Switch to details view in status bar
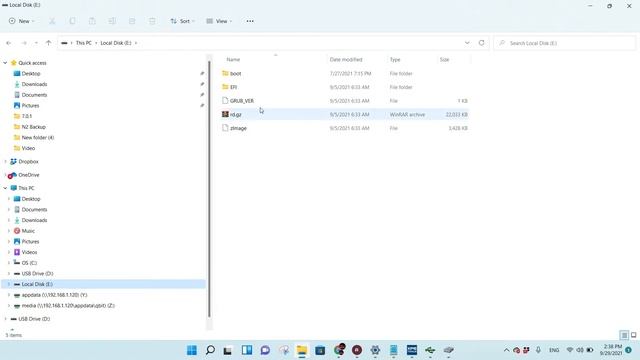The height and width of the screenshot is (360, 640). click(624, 335)
